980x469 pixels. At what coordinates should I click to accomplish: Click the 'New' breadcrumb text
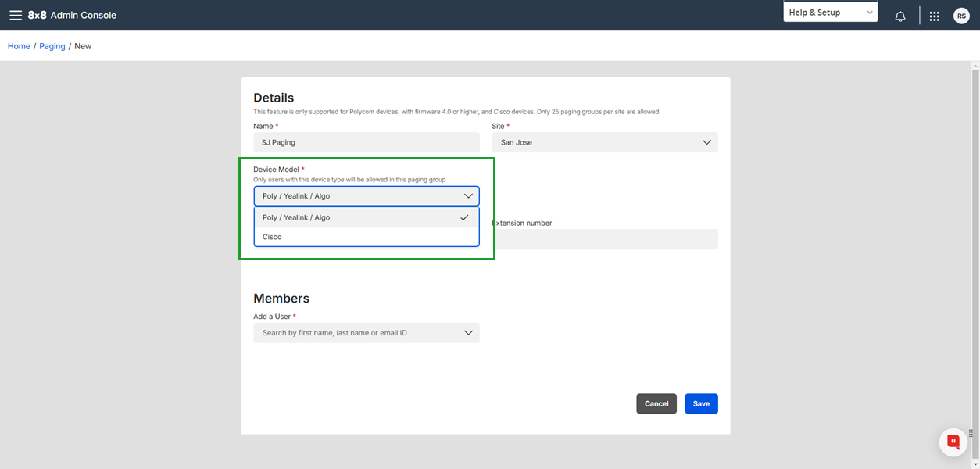click(x=83, y=46)
